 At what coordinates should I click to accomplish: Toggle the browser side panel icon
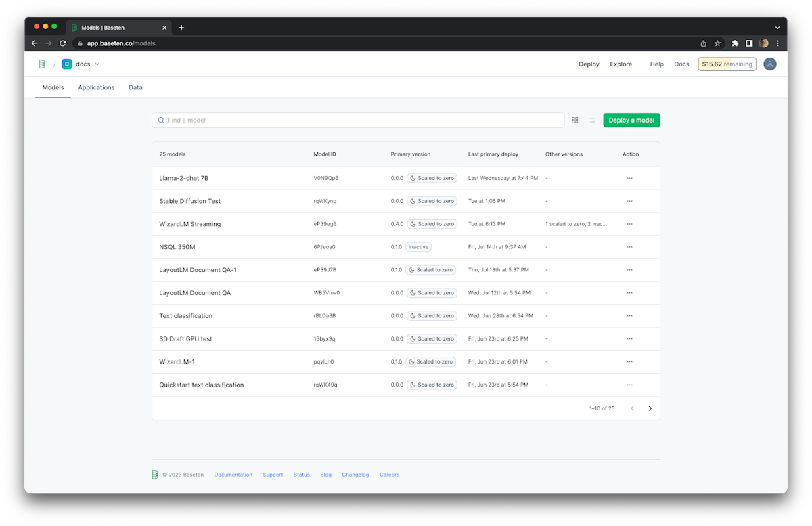pos(749,43)
